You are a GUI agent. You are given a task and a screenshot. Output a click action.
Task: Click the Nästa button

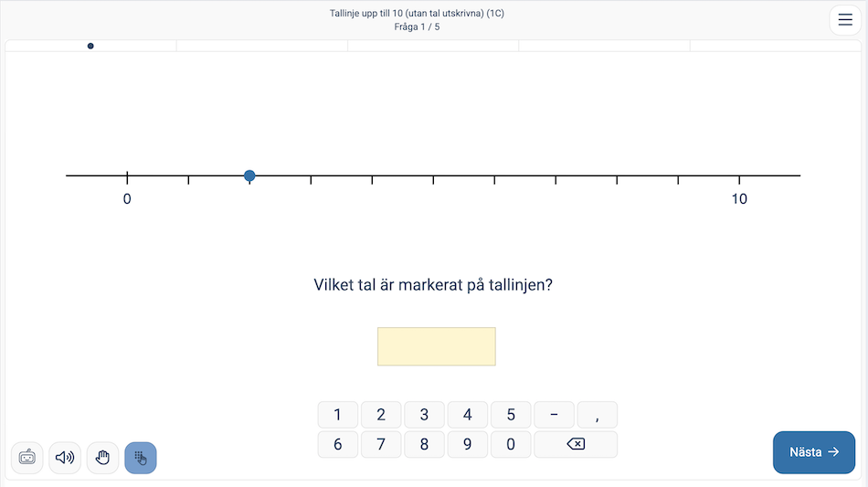tap(813, 451)
